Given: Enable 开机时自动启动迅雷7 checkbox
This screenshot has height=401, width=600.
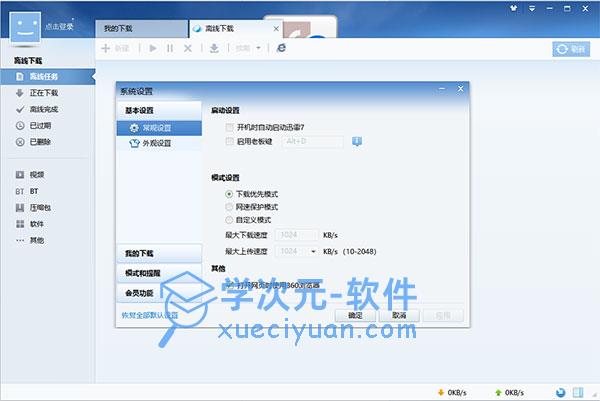Looking at the screenshot, I should (229, 127).
